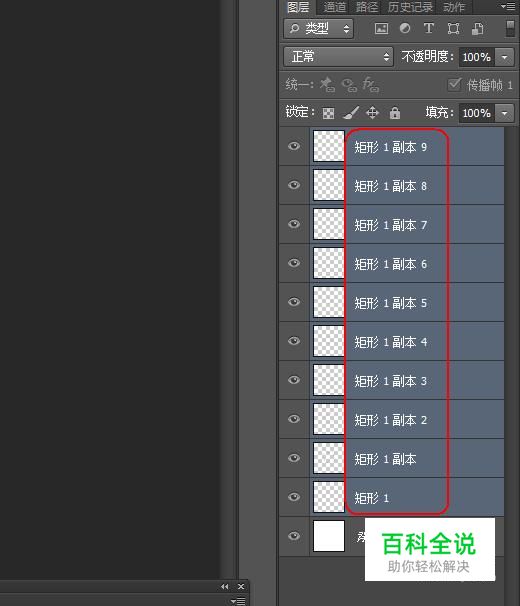The height and width of the screenshot is (606, 520).
Task: Toggle the layer filtering switch
Action: [x=510, y=29]
